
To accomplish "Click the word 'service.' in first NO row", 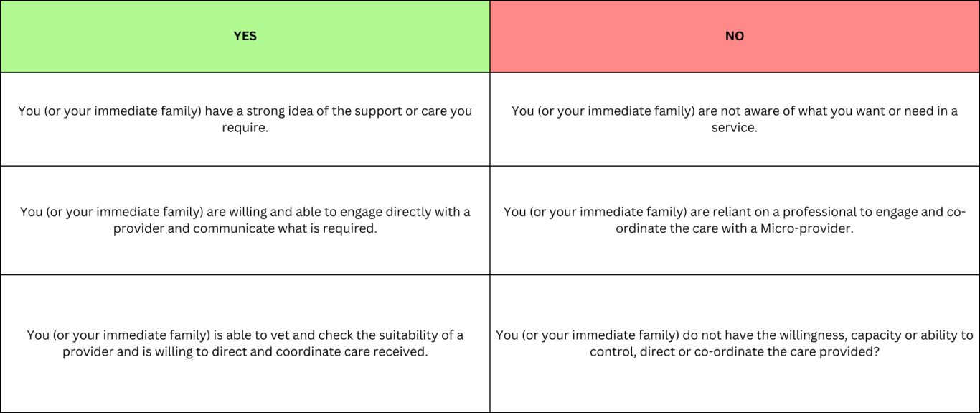I will pyautogui.click(x=735, y=128).
